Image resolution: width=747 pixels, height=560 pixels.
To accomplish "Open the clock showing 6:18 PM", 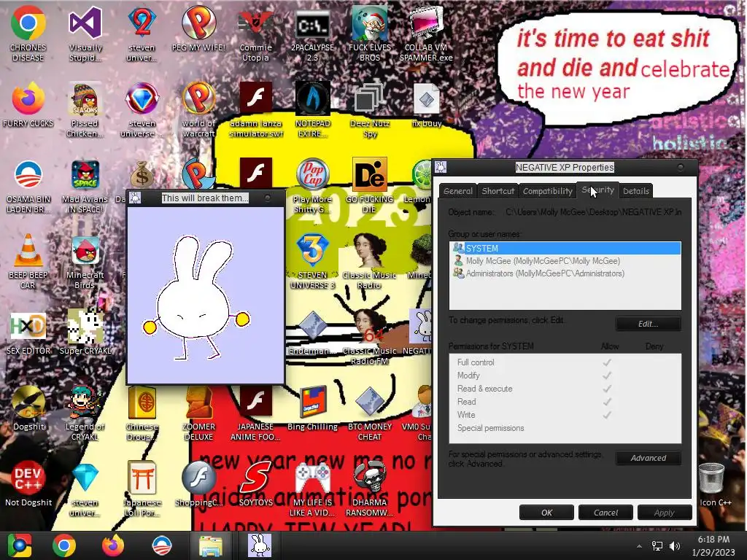I will pos(713,545).
